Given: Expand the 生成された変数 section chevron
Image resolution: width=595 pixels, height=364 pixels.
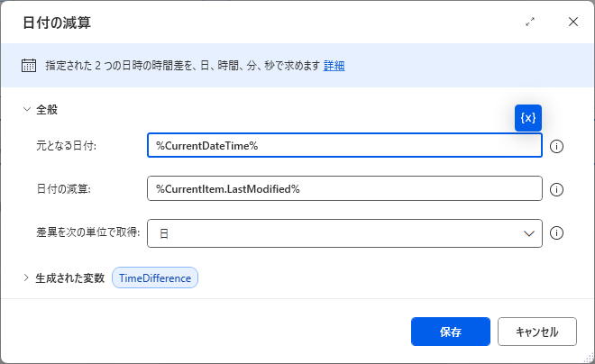Looking at the screenshot, I should click(26, 278).
